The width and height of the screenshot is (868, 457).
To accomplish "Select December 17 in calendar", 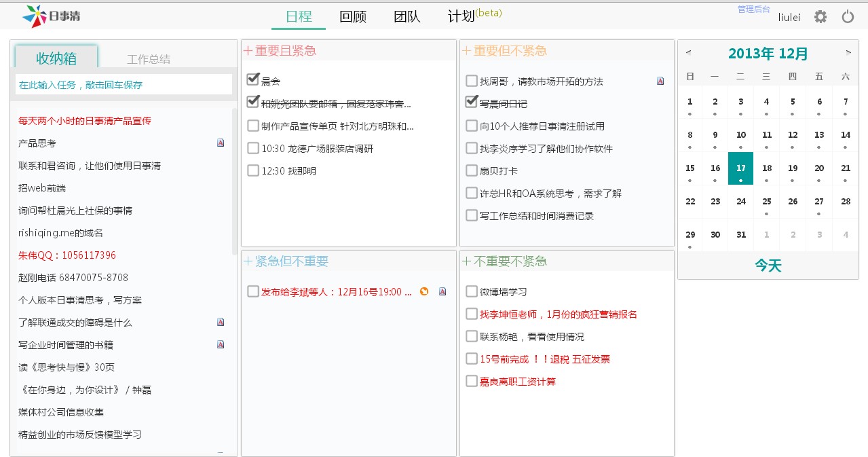I will click(x=741, y=168).
